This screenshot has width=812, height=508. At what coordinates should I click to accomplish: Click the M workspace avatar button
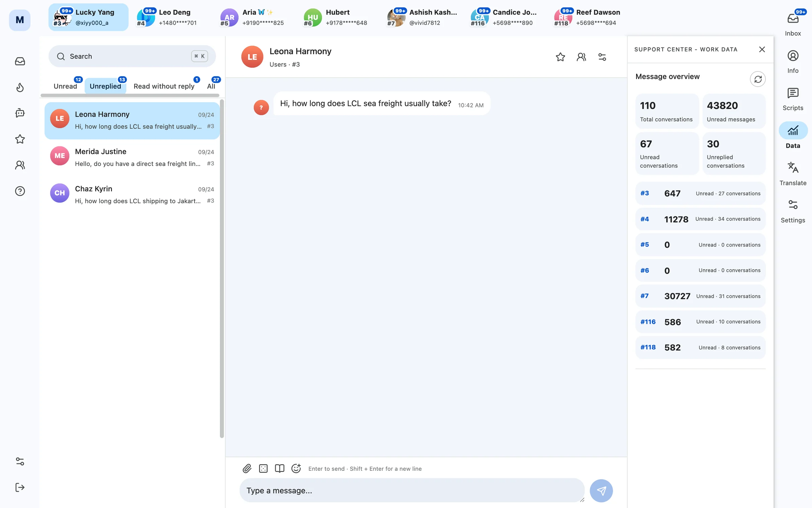20,20
